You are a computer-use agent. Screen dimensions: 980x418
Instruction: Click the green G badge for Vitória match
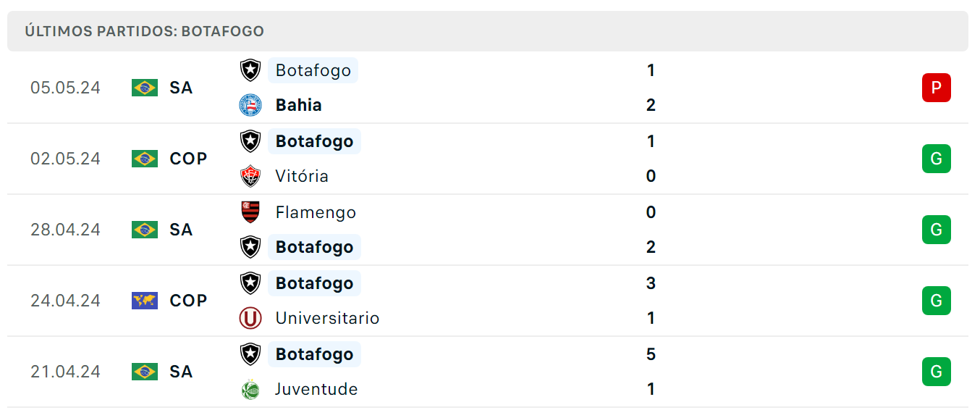936,159
